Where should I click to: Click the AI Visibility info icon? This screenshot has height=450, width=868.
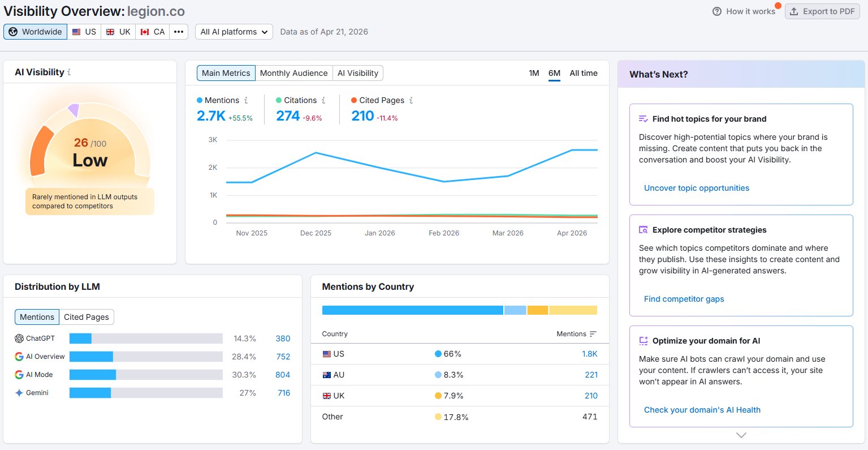(69, 72)
